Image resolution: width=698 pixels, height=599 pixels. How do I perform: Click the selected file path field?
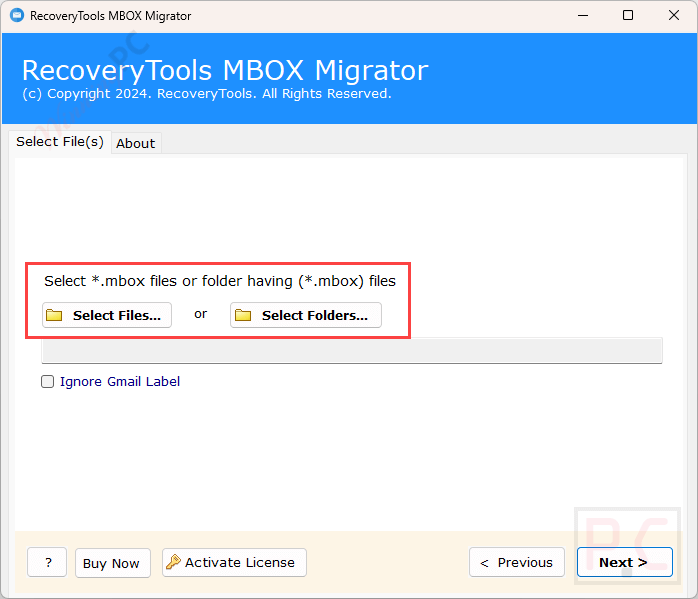coord(352,350)
